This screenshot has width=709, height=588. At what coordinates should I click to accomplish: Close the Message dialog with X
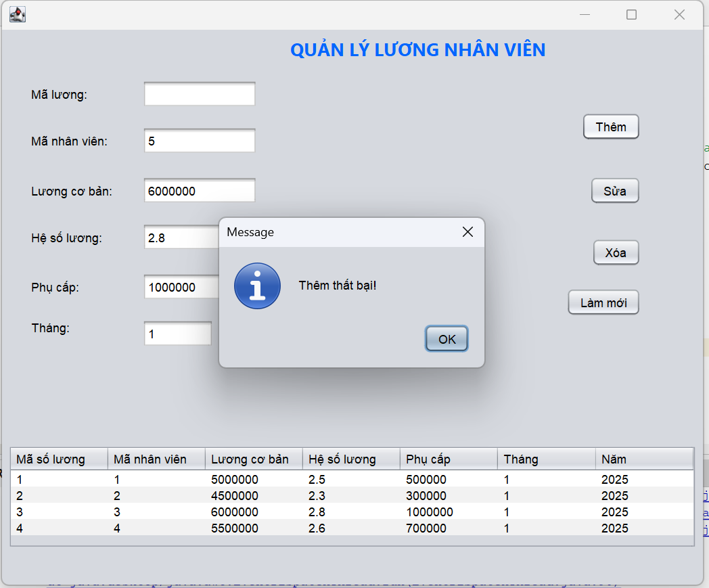[467, 232]
